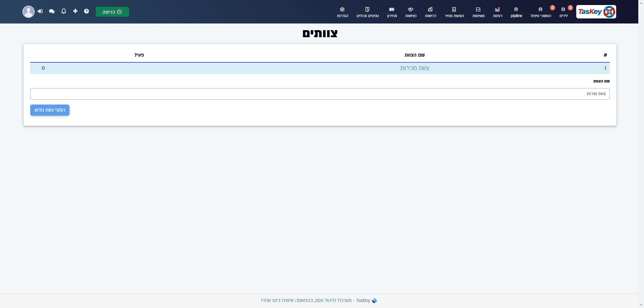Open the צוות מכירות team link
The height and width of the screenshot is (308, 644).
(x=415, y=68)
